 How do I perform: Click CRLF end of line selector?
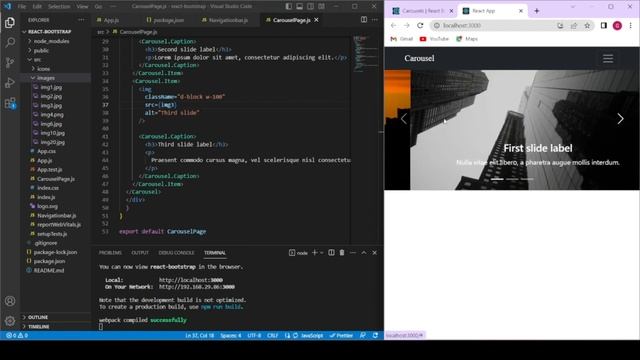point(272,336)
